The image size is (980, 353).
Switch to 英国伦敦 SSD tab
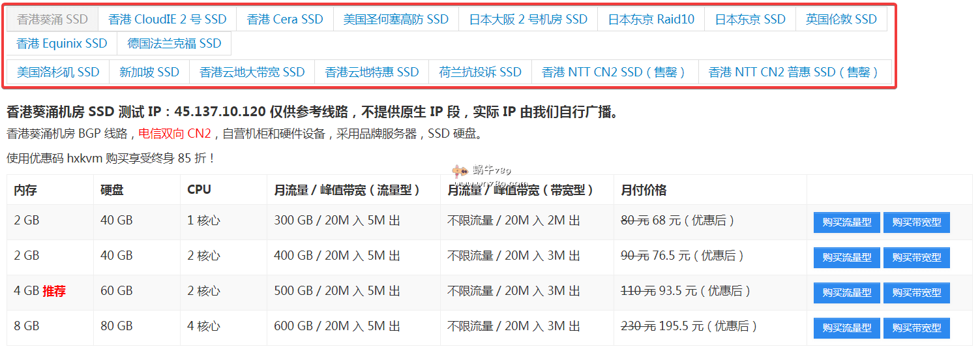click(x=841, y=20)
